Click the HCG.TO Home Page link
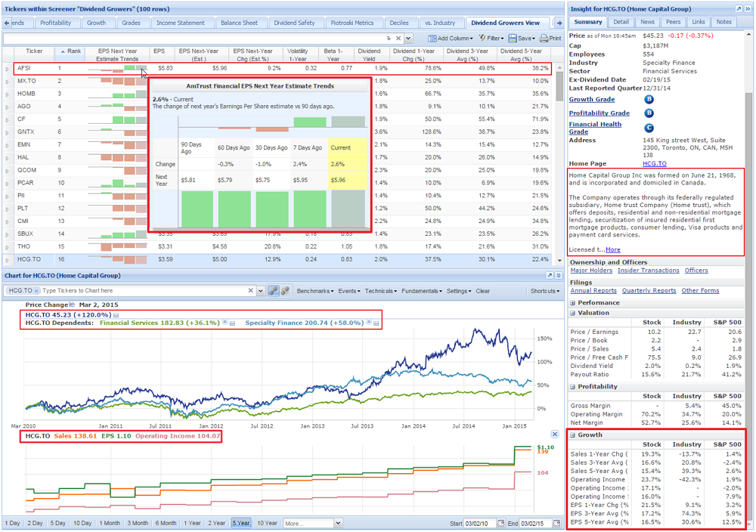 coord(654,164)
